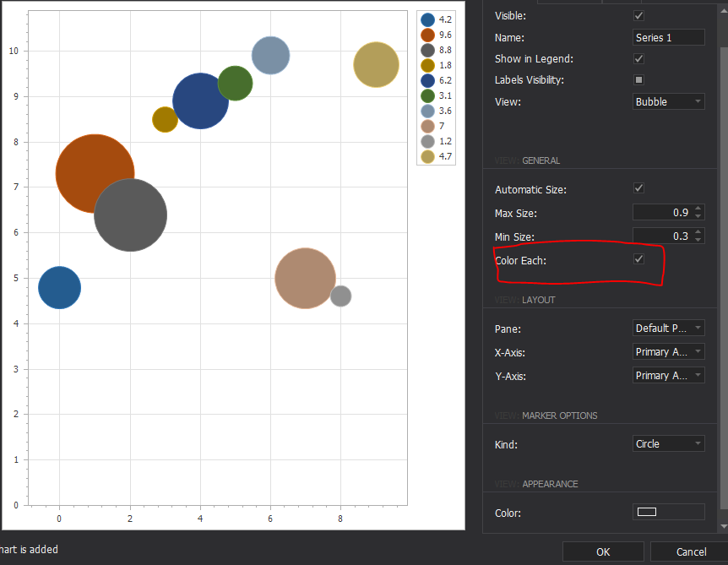Toggle the Automatic Size checkbox
Viewport: 728px width, 565px height.
[639, 188]
